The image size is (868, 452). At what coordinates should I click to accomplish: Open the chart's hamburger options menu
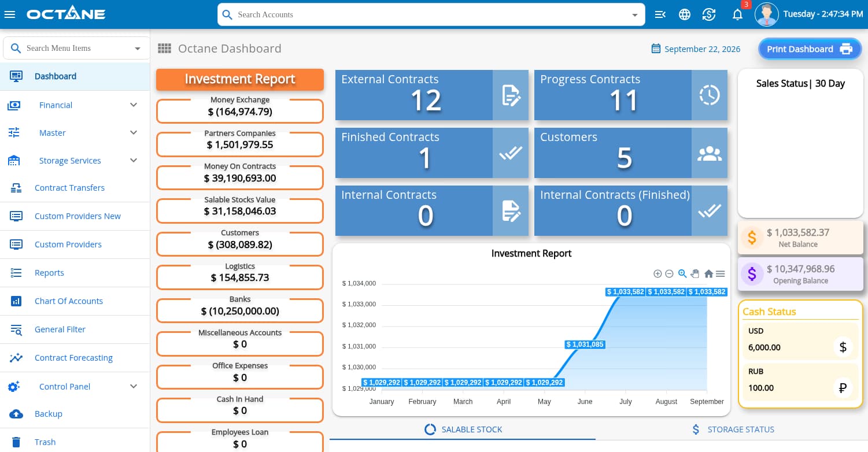720,274
